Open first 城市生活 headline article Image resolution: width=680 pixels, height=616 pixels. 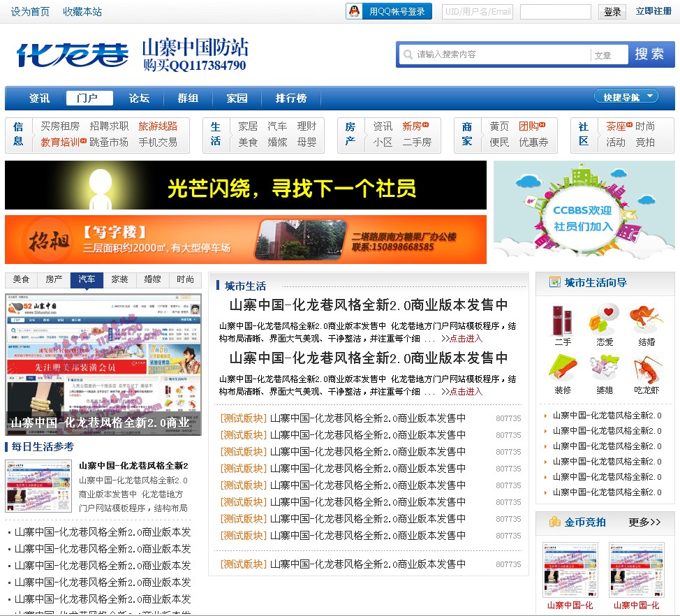369,305
